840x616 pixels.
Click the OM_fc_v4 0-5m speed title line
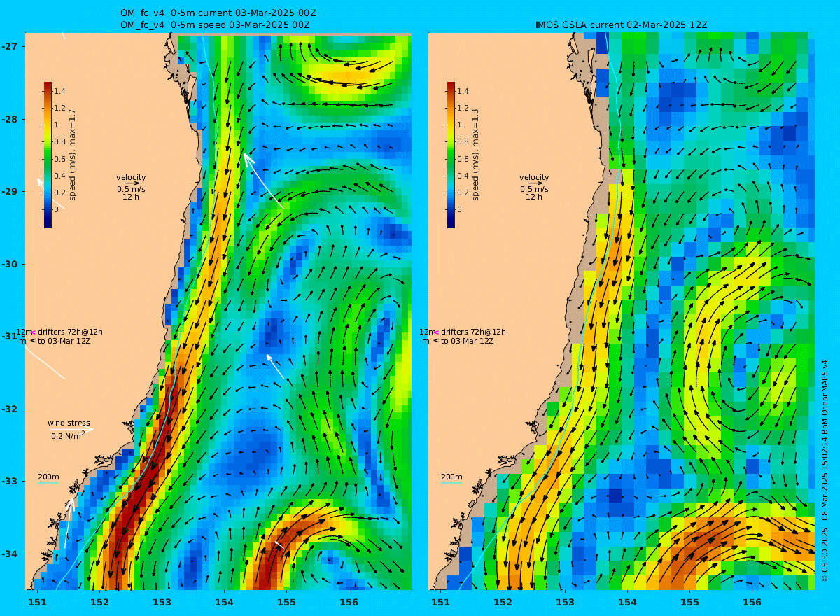(x=215, y=24)
